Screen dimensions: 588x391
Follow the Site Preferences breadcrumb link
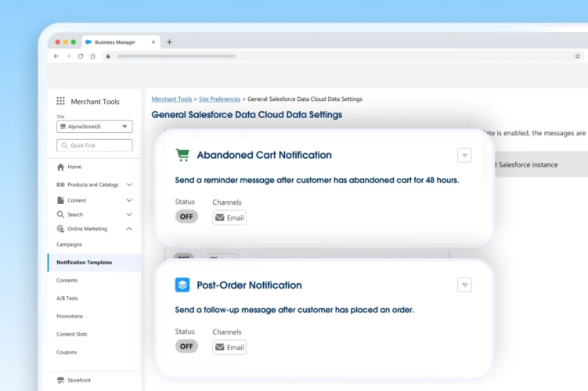click(219, 99)
